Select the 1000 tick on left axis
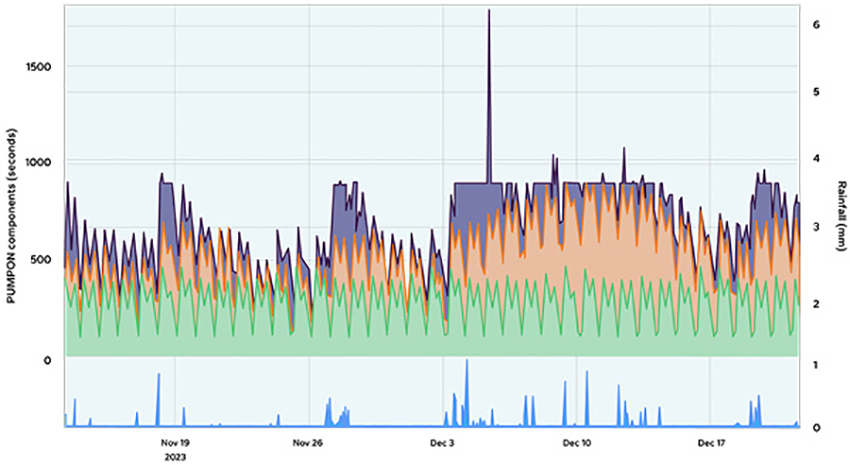850x465 pixels. tap(36, 162)
